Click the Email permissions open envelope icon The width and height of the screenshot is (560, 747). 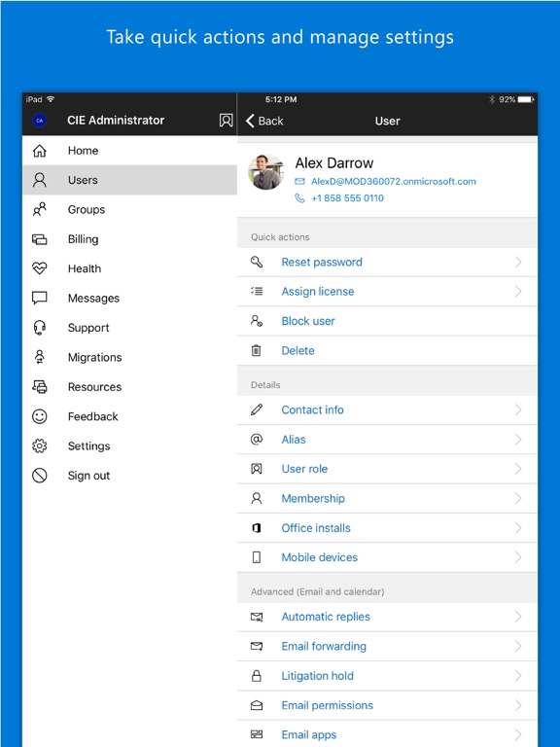point(257,705)
